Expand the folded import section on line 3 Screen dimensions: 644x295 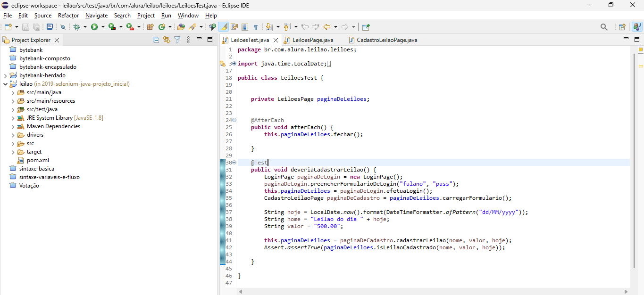tap(234, 64)
